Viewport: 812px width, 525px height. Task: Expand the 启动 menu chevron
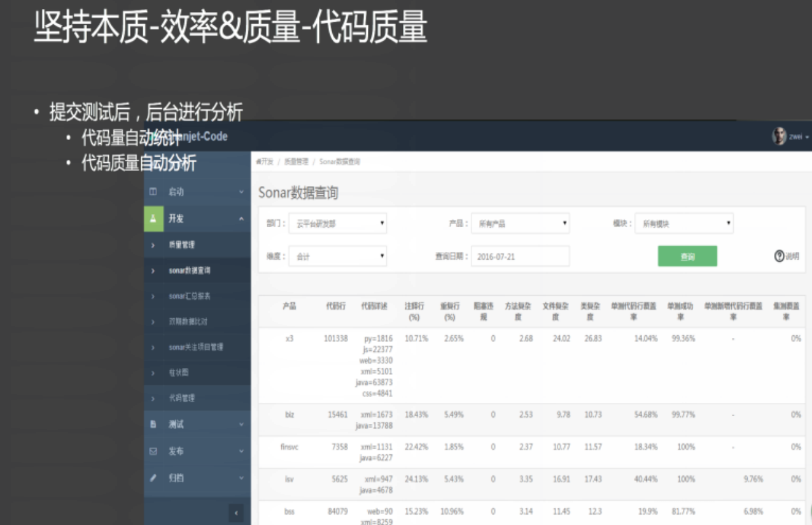(x=241, y=192)
